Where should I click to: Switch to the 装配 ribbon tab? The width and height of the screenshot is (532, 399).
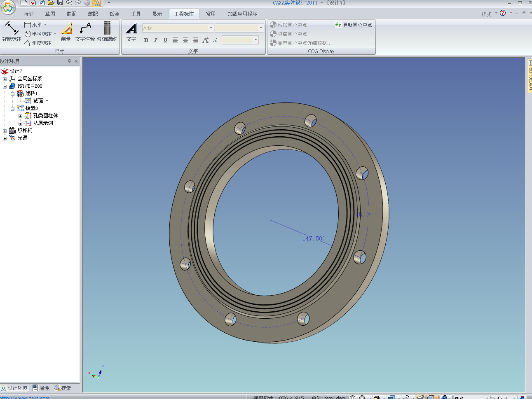93,14
